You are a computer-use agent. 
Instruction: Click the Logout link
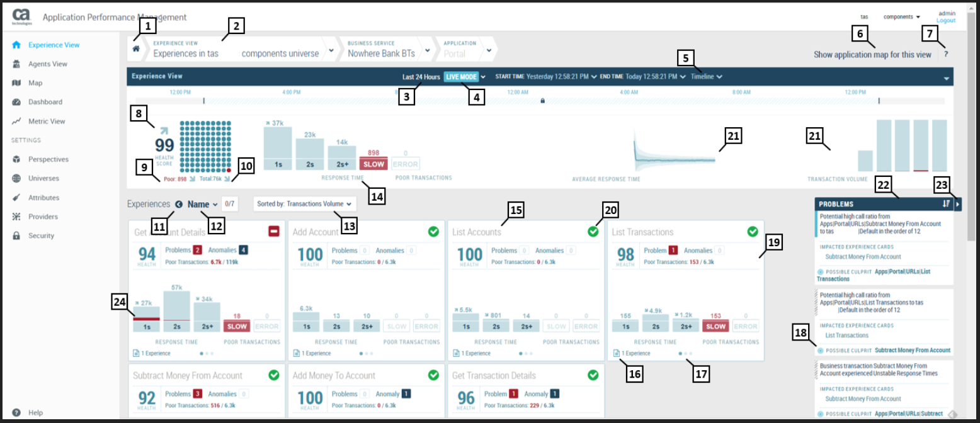pos(946,21)
